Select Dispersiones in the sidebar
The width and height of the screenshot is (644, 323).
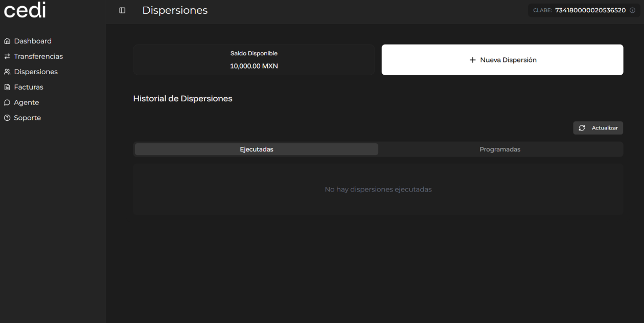click(x=36, y=72)
